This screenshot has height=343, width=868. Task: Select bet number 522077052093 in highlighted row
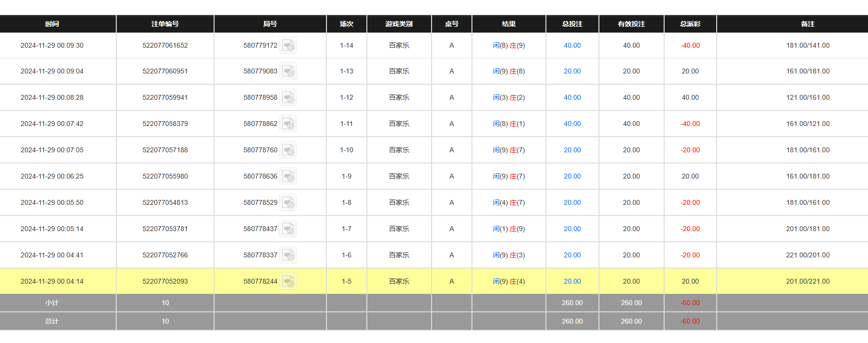165,281
